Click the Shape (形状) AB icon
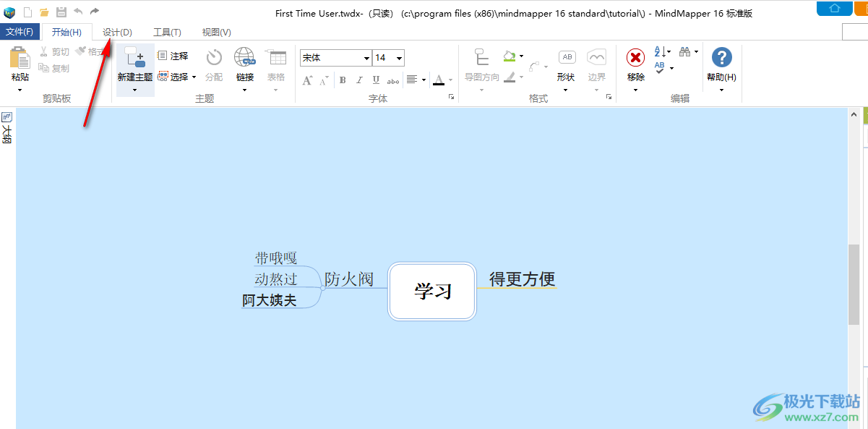This screenshot has width=868, height=429. [x=567, y=57]
